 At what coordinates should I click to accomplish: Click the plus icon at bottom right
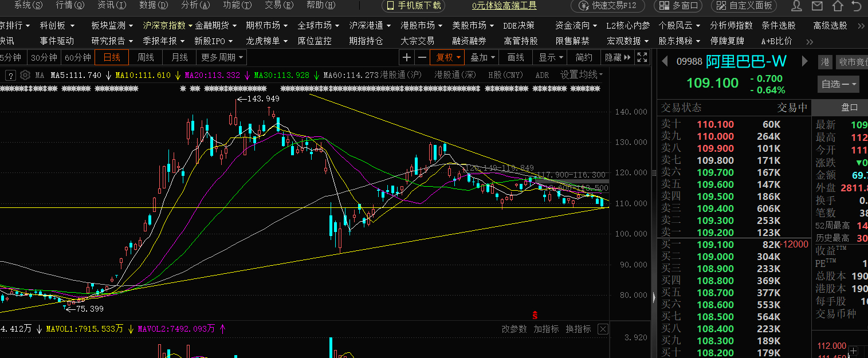[x=855, y=350]
